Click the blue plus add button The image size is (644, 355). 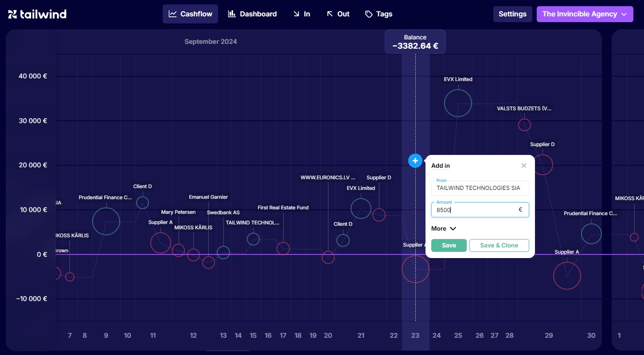[415, 161]
